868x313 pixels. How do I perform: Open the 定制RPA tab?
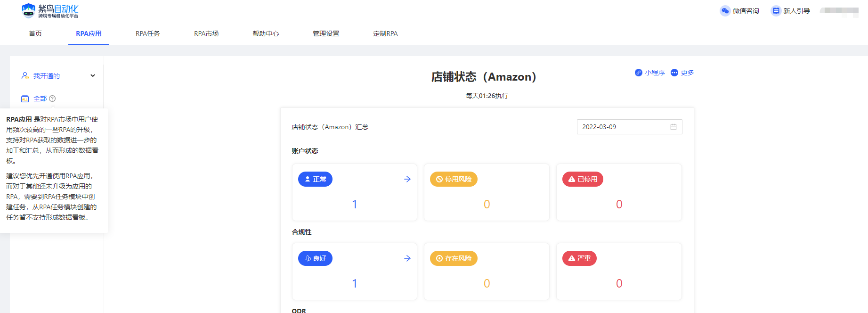(385, 33)
